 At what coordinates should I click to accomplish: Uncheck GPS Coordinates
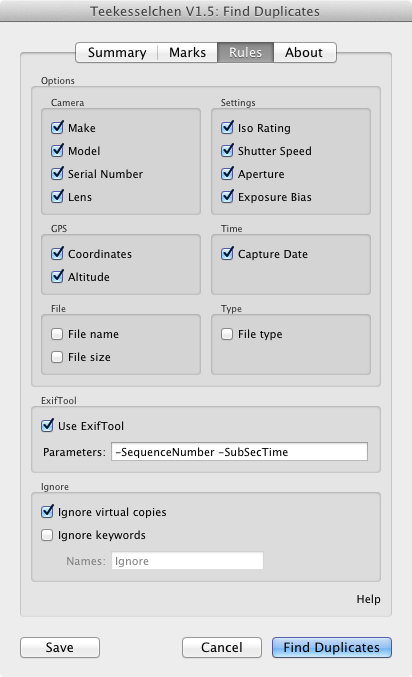coord(57,253)
